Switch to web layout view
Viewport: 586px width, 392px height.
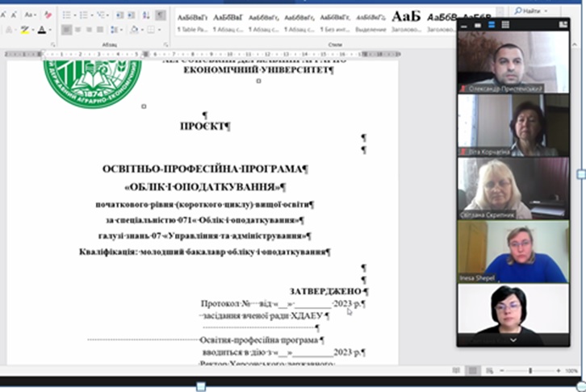tap(489, 370)
